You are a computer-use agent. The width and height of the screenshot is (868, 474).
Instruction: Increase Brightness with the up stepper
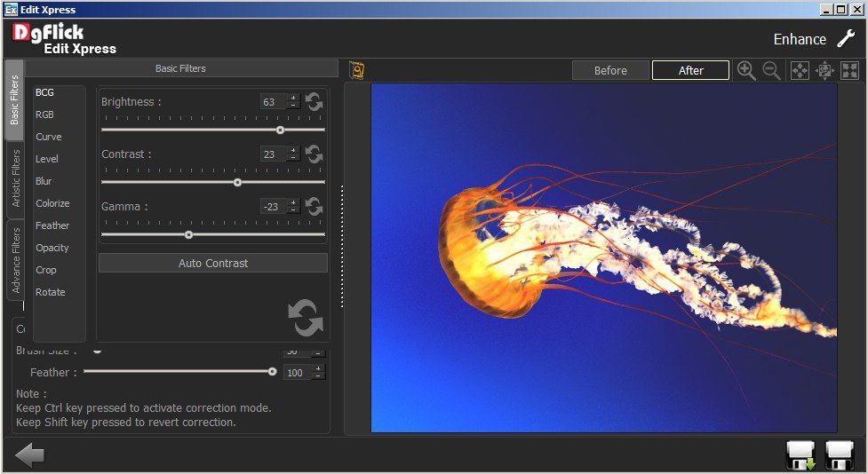[293, 98]
